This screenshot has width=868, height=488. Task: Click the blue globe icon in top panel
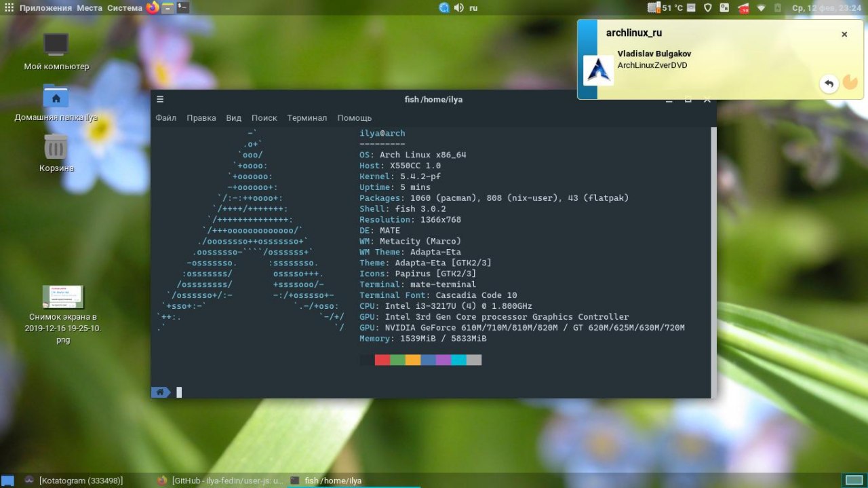click(x=444, y=8)
